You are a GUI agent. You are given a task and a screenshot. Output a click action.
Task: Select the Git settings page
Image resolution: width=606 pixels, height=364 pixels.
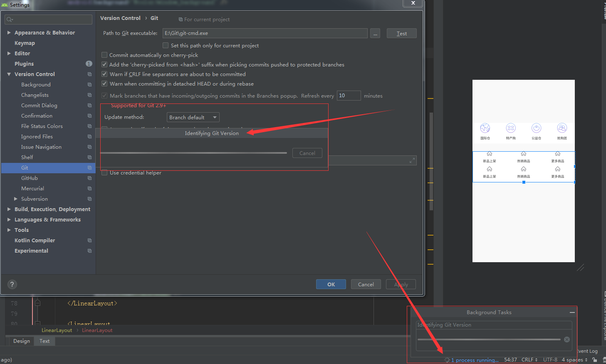click(x=48, y=168)
